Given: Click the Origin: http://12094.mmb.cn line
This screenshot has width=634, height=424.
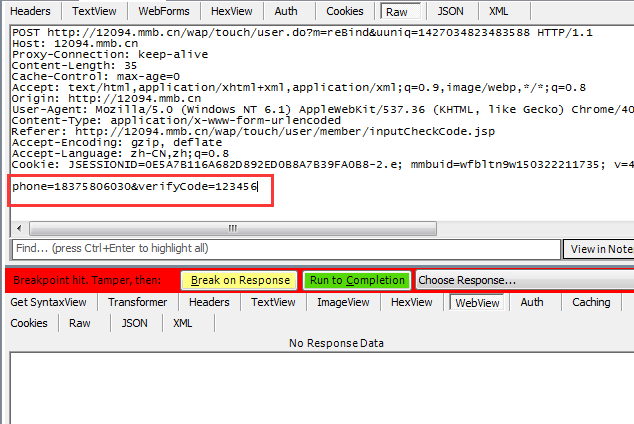Looking at the screenshot, I should (x=107, y=99).
